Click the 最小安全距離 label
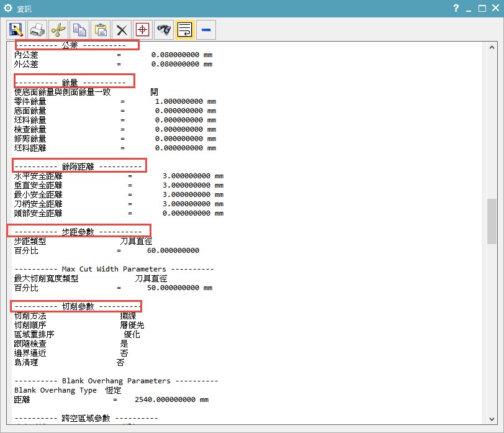 (38, 194)
